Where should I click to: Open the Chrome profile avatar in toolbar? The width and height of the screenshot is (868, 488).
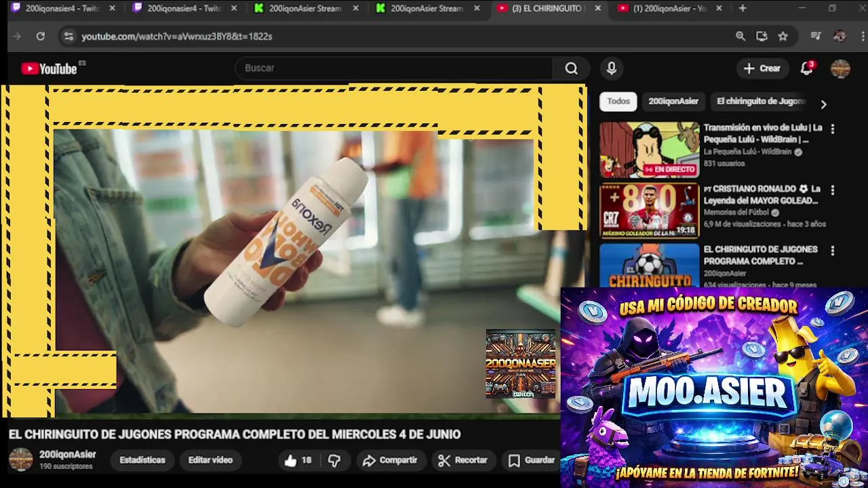pyautogui.click(x=840, y=36)
